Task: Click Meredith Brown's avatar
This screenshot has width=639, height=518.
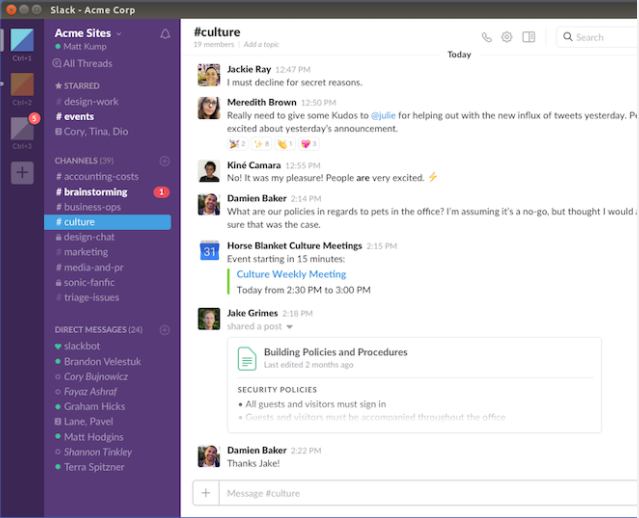Action: [209, 108]
